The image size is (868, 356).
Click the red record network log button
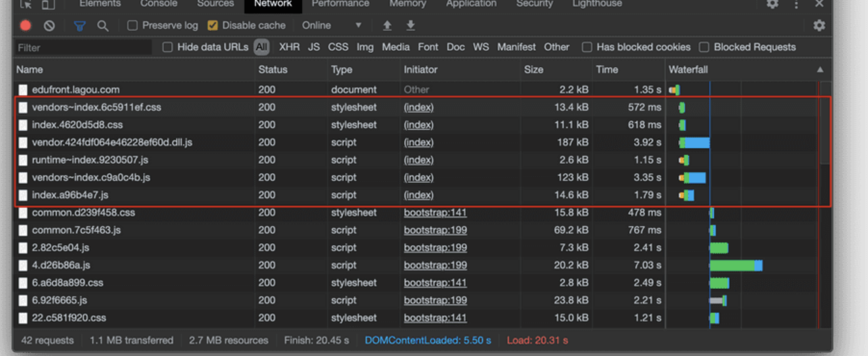click(26, 25)
